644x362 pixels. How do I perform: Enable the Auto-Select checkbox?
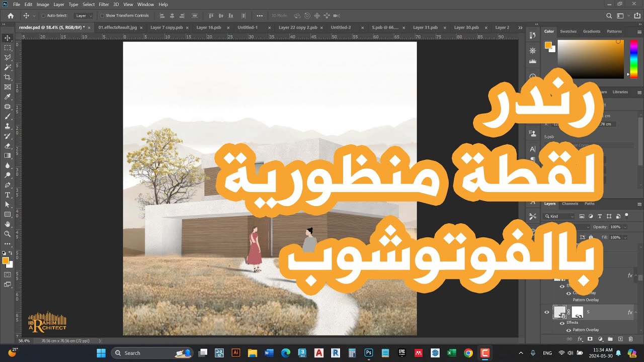coord(43,16)
